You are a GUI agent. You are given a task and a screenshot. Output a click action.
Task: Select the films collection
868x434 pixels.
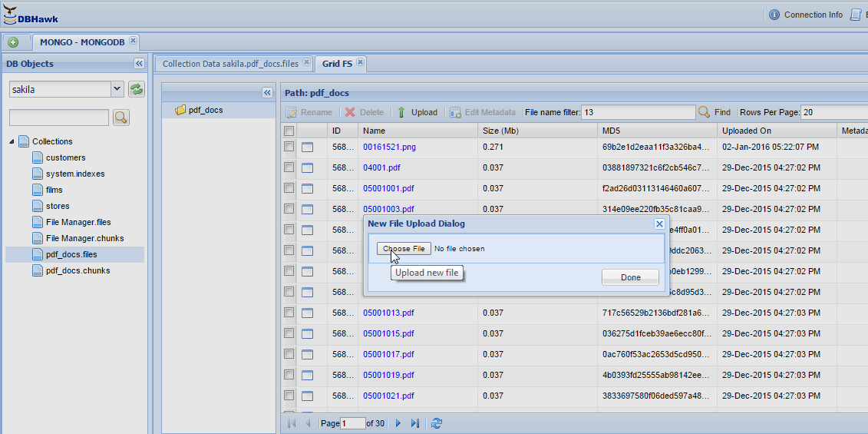54,190
